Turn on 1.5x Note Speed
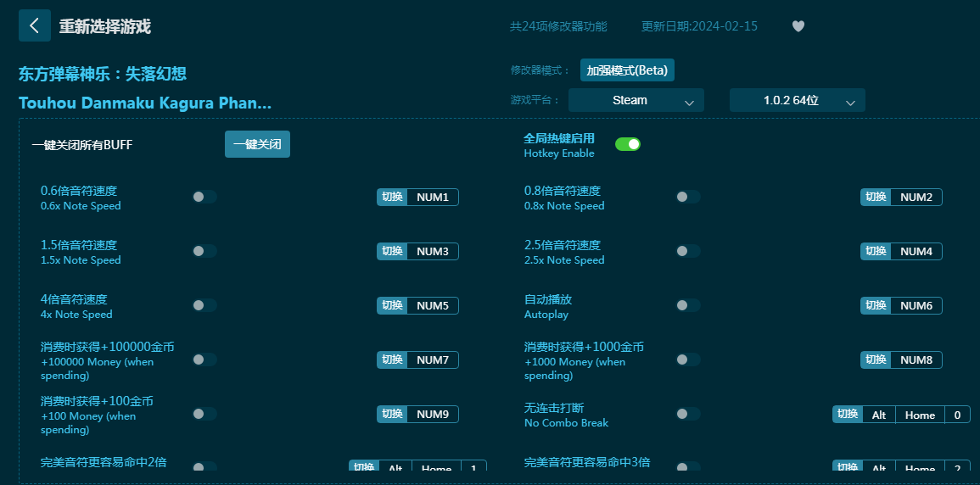Image resolution: width=980 pixels, height=485 pixels. (x=204, y=251)
